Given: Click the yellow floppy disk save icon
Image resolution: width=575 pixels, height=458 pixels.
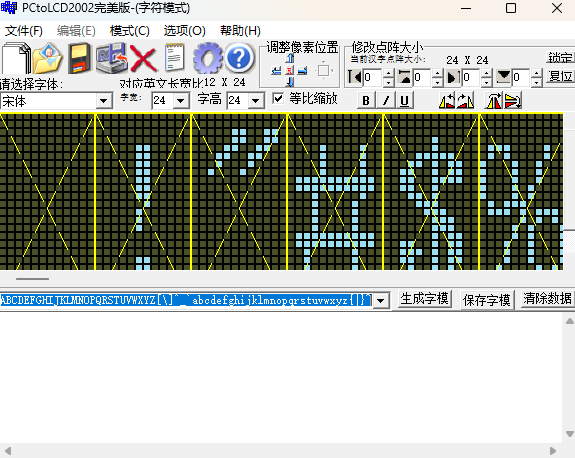Looking at the screenshot, I should click(79, 58).
